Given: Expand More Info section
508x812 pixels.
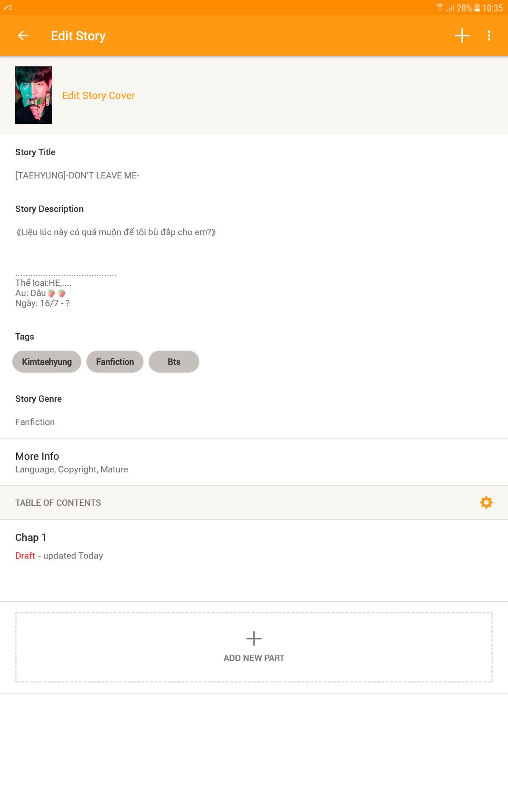Looking at the screenshot, I should [254, 462].
